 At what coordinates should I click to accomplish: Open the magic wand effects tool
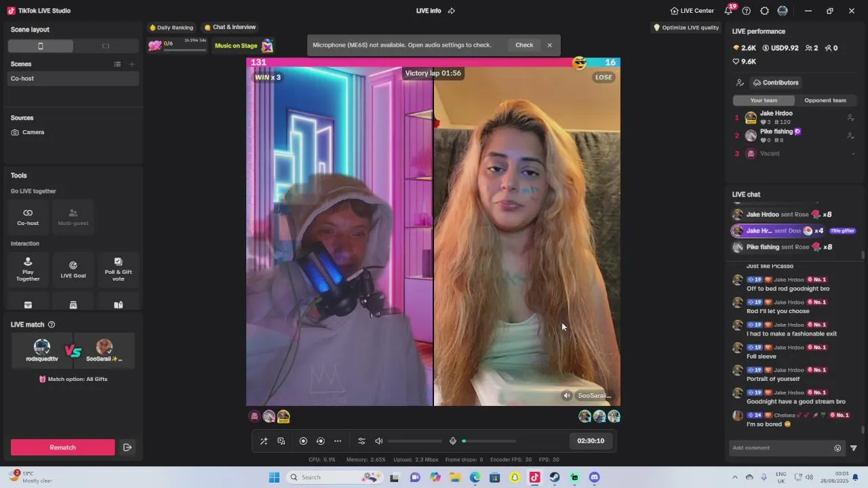click(x=264, y=441)
